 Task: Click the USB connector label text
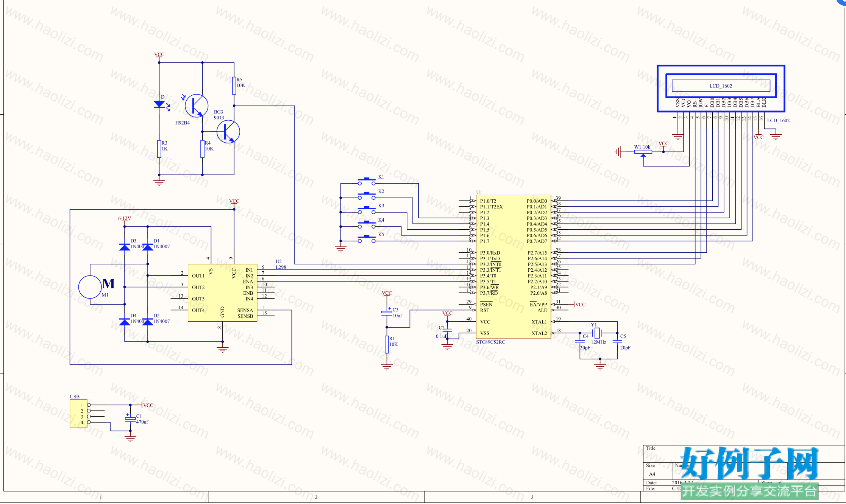coord(75,397)
